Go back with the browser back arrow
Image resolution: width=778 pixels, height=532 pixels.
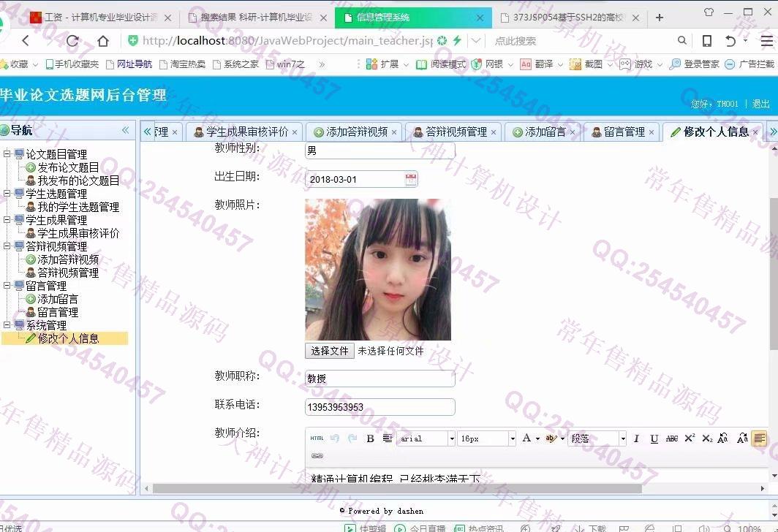click(26, 41)
